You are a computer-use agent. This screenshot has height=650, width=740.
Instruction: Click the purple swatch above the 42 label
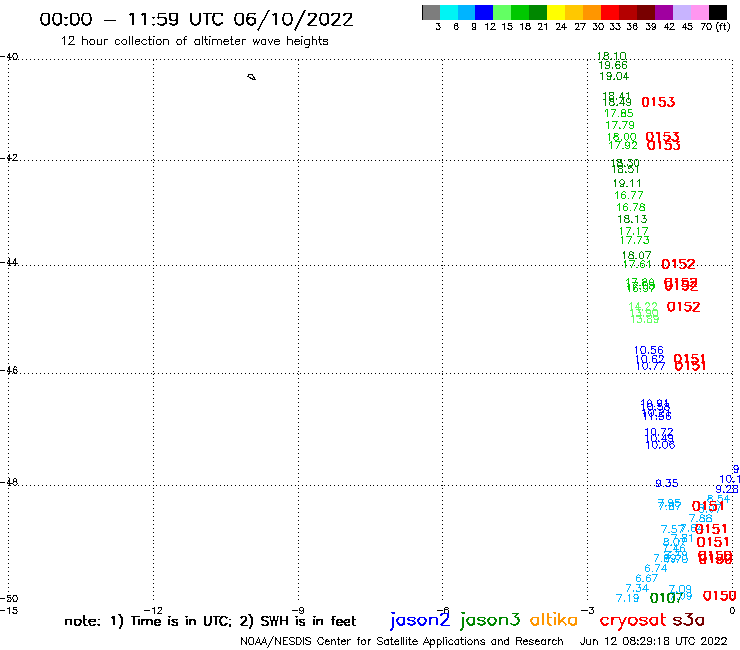click(664, 12)
